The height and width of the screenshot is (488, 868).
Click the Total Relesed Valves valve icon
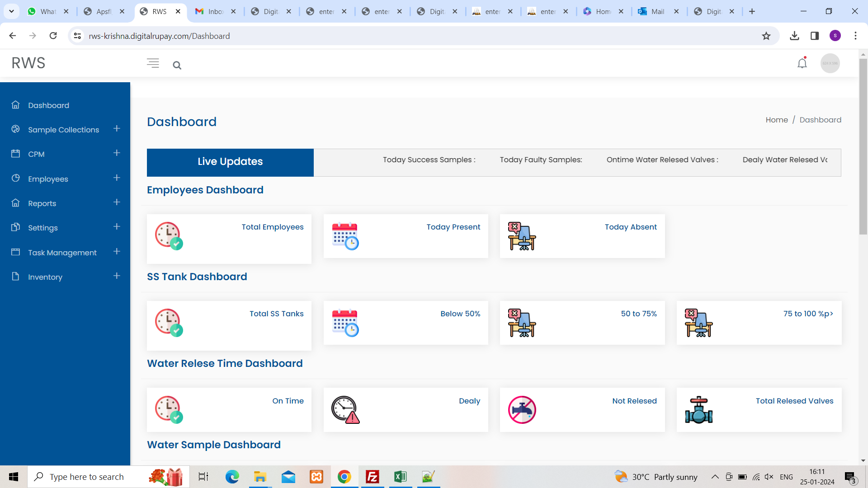(x=698, y=409)
